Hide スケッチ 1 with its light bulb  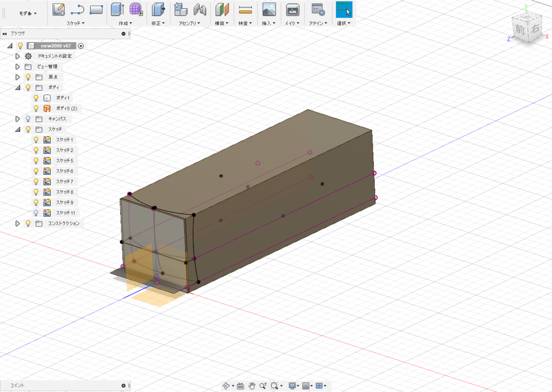tap(36, 140)
